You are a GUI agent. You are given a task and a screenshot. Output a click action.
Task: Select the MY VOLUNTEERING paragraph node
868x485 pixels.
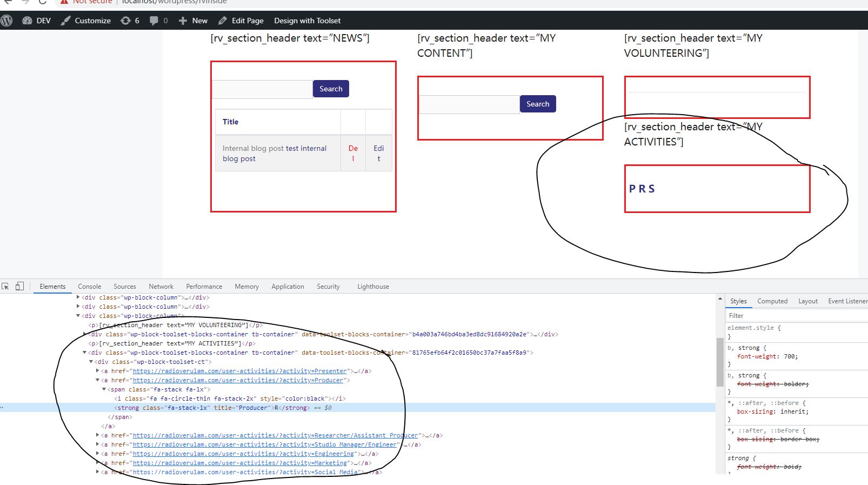tap(176, 325)
